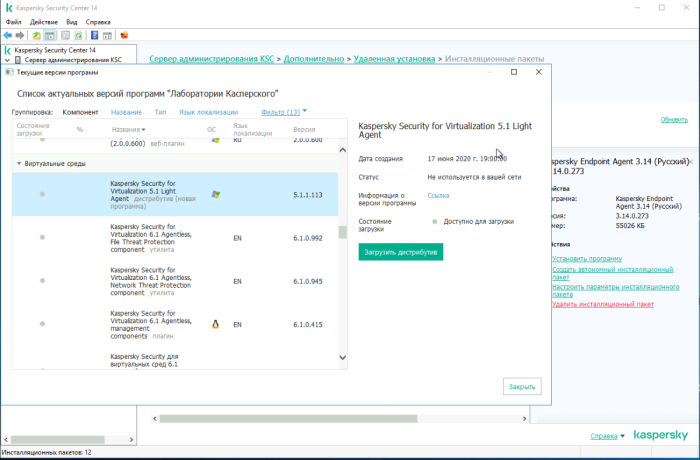Click the Состояние загрузки column header
This screenshot has height=460, width=700.
click(x=33, y=130)
